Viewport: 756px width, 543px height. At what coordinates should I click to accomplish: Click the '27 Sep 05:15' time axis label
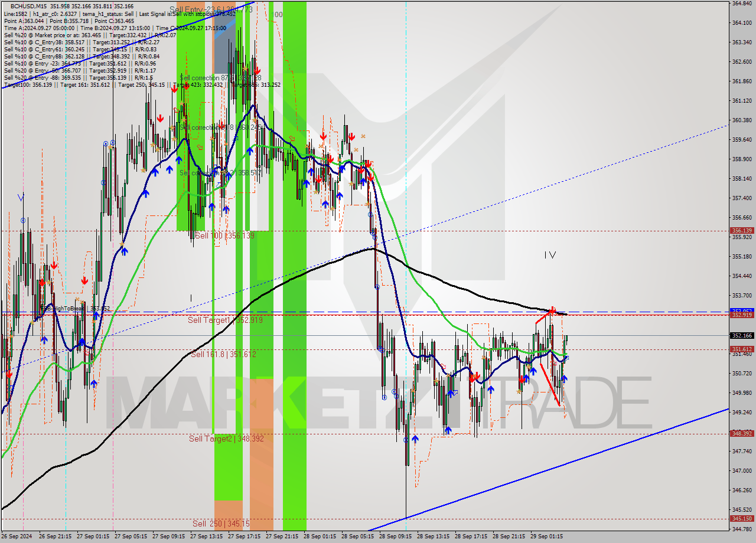131,537
